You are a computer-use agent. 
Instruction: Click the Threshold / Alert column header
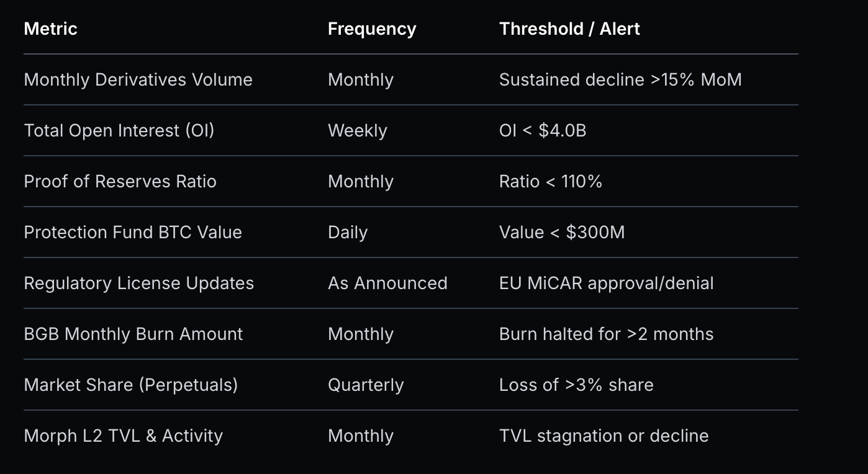tap(569, 29)
